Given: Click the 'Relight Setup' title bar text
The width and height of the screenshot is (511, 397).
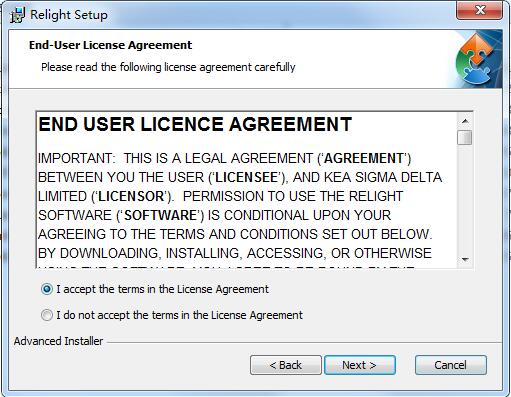Looking at the screenshot, I should point(69,15).
